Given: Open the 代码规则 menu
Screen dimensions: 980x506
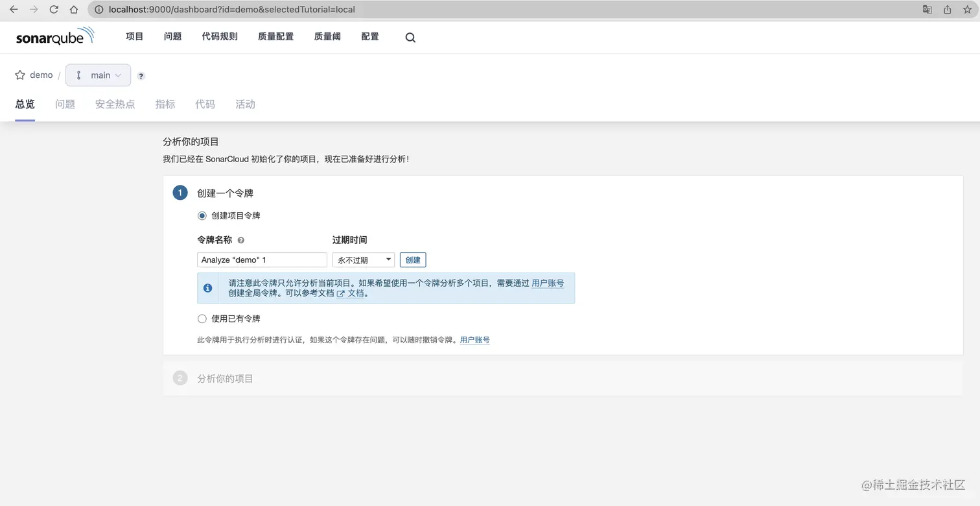Looking at the screenshot, I should click(220, 37).
